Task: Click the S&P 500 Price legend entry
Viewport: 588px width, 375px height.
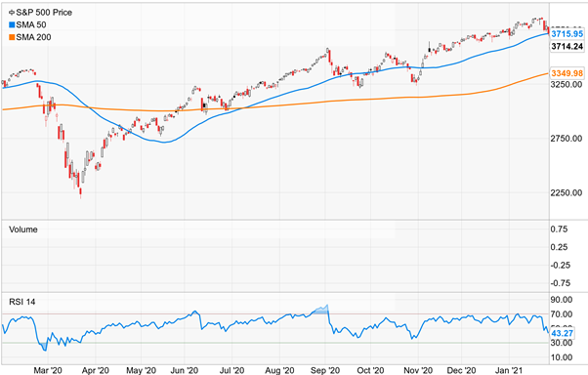Action: pos(40,13)
